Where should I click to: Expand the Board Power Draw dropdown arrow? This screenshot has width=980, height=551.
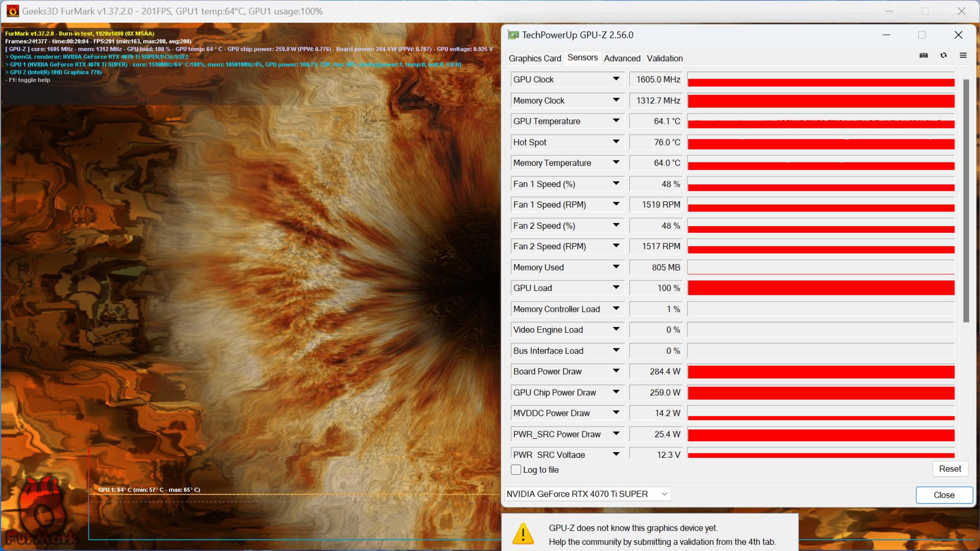click(x=615, y=371)
